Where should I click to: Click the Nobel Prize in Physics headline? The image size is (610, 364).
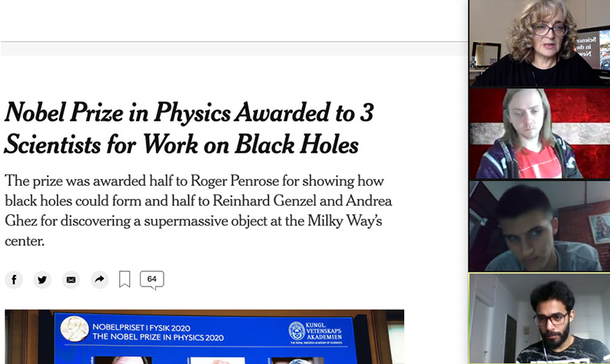[189, 128]
